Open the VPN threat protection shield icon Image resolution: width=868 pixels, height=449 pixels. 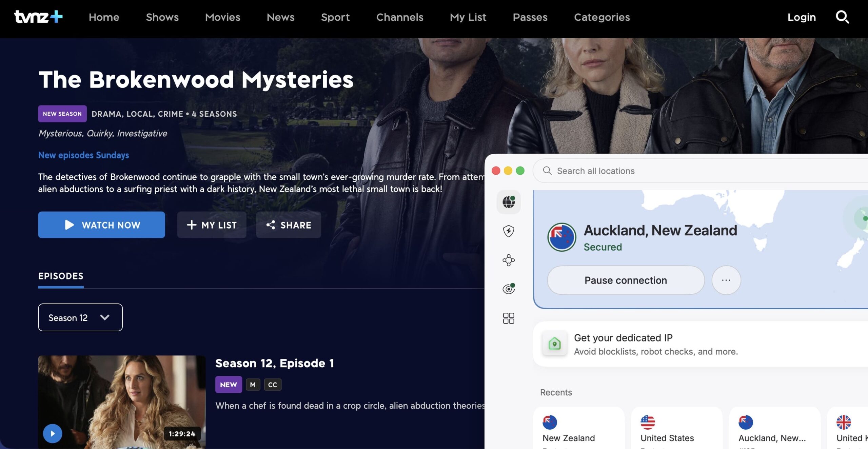[x=509, y=231]
